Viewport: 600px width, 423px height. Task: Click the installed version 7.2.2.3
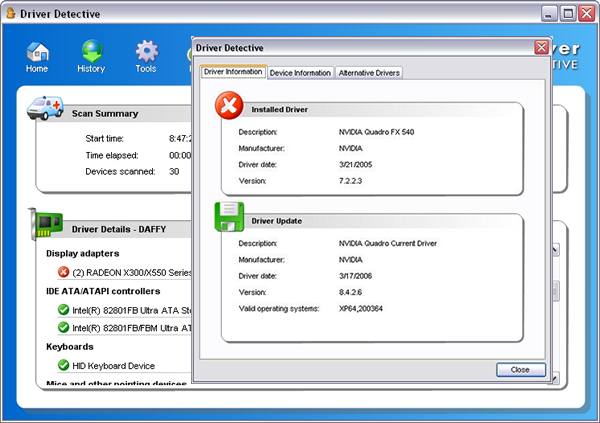pyautogui.click(x=350, y=181)
